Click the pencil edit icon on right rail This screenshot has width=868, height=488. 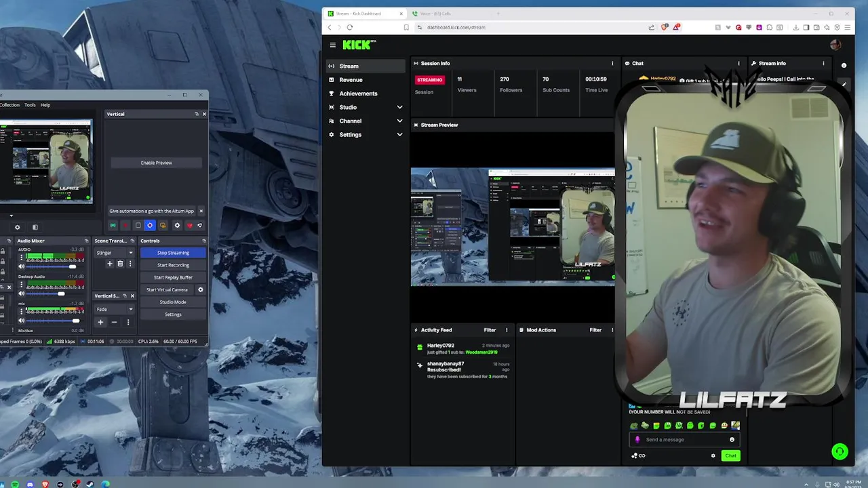point(844,84)
